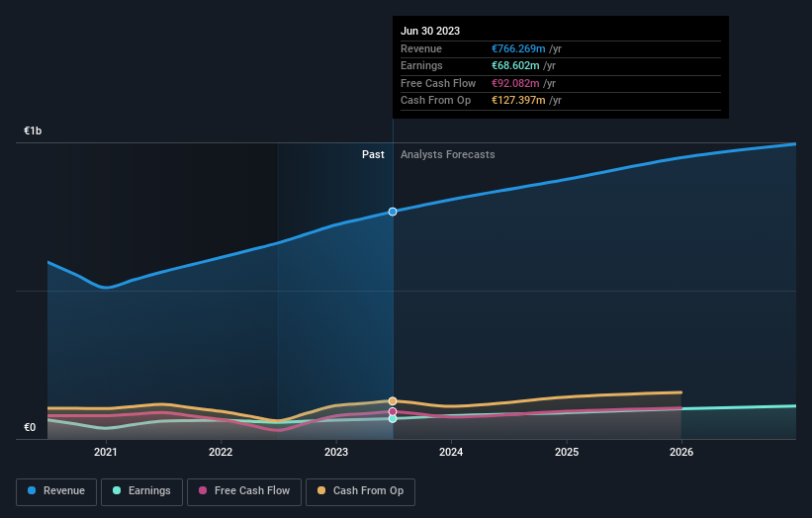
Task: Click the 2025 x-axis label
Action: click(567, 452)
